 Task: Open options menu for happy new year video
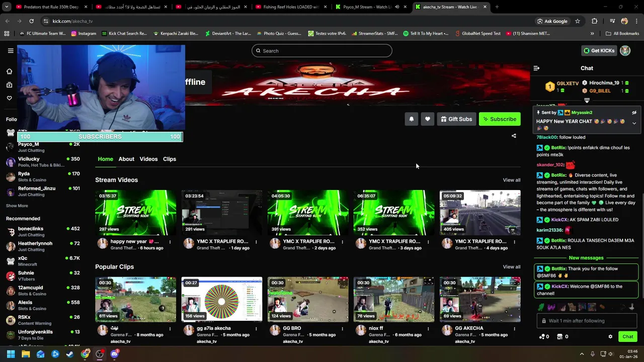pyautogui.click(x=170, y=242)
